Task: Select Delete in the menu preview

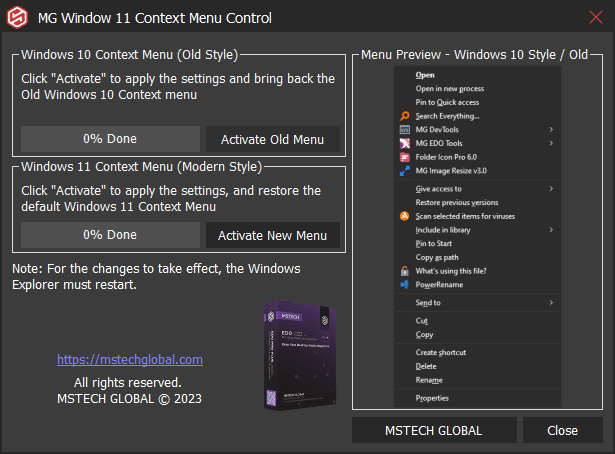Action: tap(426, 366)
